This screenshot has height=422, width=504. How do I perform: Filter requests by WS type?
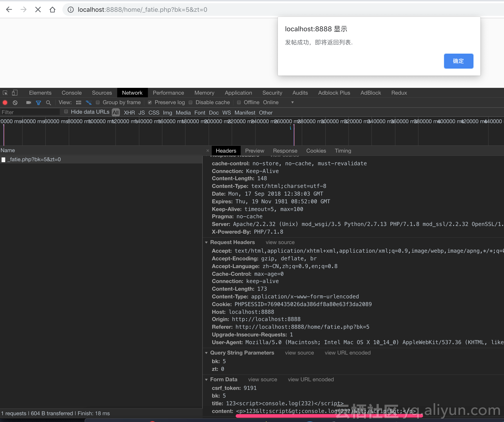pyautogui.click(x=227, y=113)
